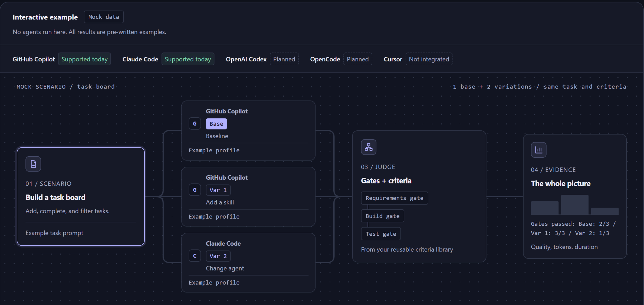The height and width of the screenshot is (305, 644).
Task: Click The whole picture heading
Action: (x=561, y=183)
